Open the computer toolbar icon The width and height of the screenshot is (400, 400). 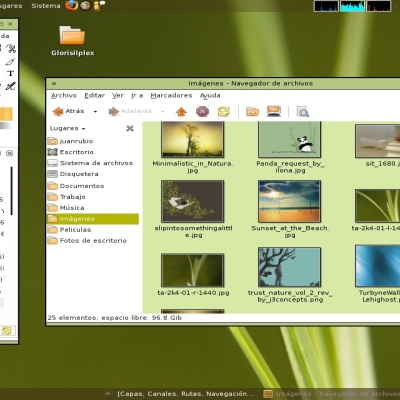[x=274, y=111]
